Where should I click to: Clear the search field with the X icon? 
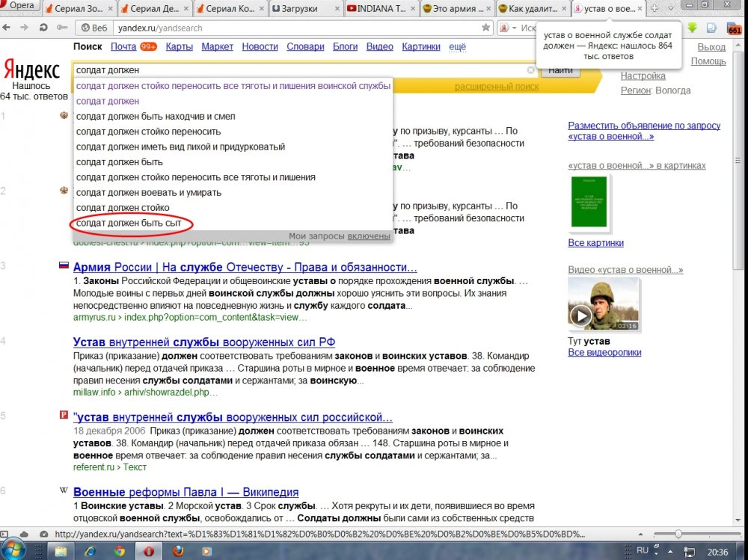click(531, 70)
